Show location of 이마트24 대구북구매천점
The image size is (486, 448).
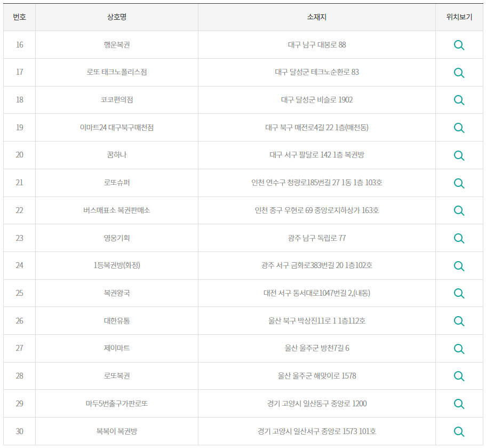tap(459, 128)
